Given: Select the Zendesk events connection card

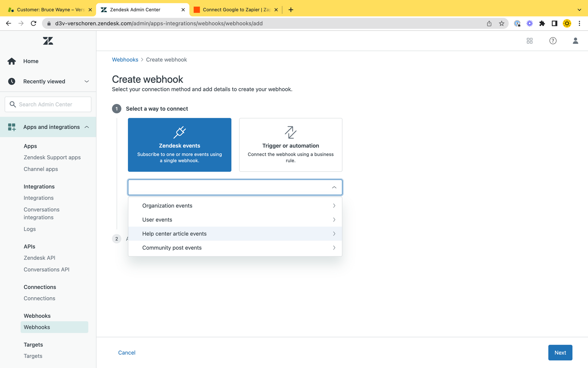Looking at the screenshot, I should (179, 145).
